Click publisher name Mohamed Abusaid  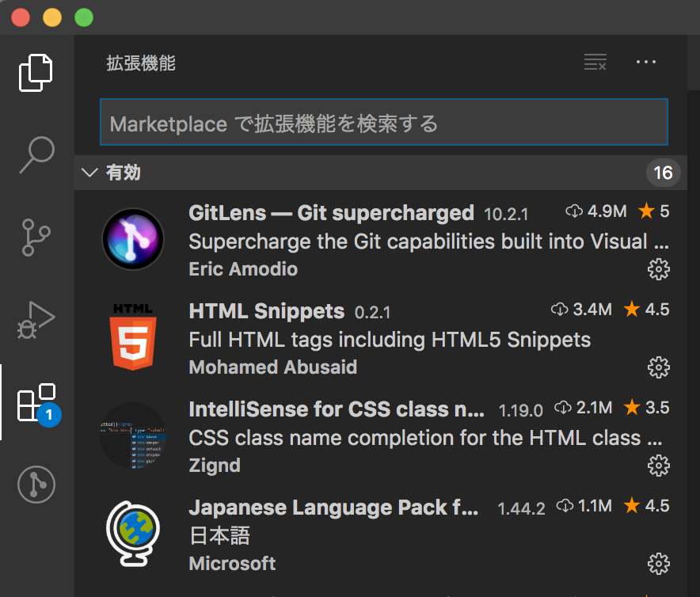coord(272,367)
